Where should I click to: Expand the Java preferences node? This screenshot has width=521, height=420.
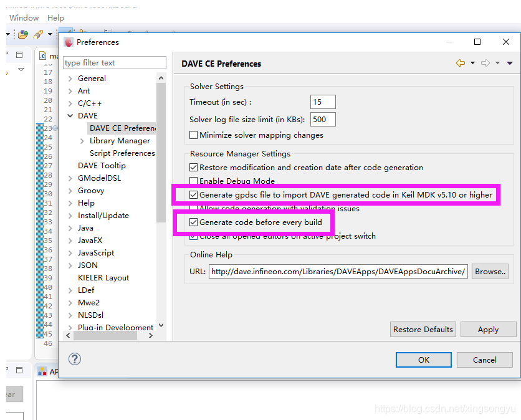(x=70, y=228)
